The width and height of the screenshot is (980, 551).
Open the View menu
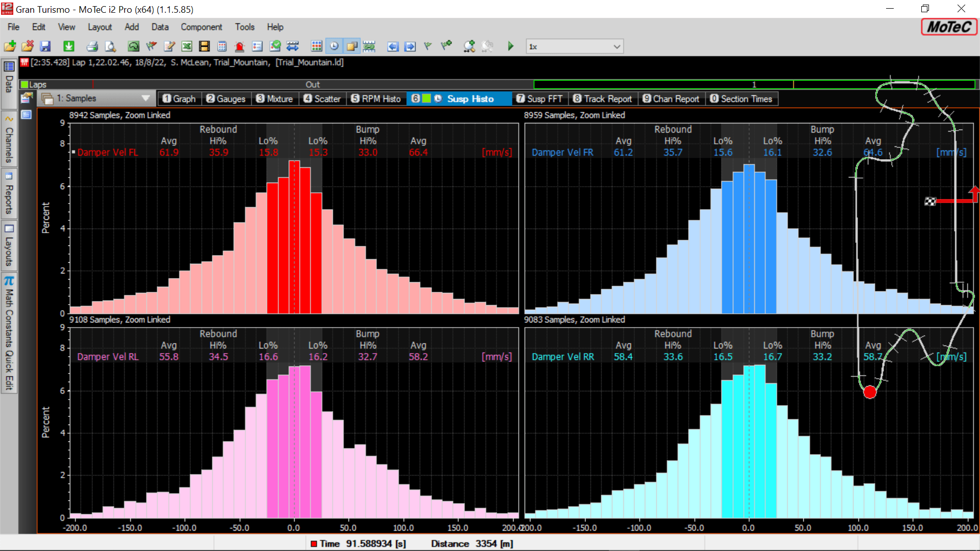click(x=66, y=27)
